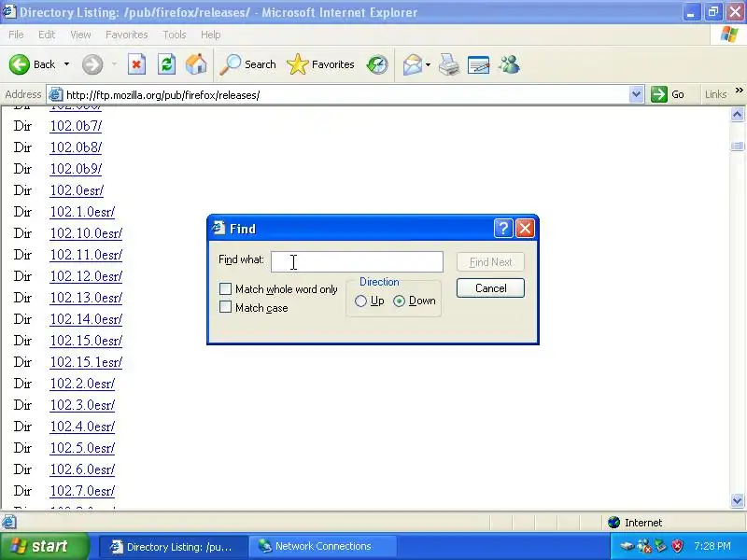Click the Mail envelope icon
The width and height of the screenshot is (747, 560).
pyautogui.click(x=413, y=64)
